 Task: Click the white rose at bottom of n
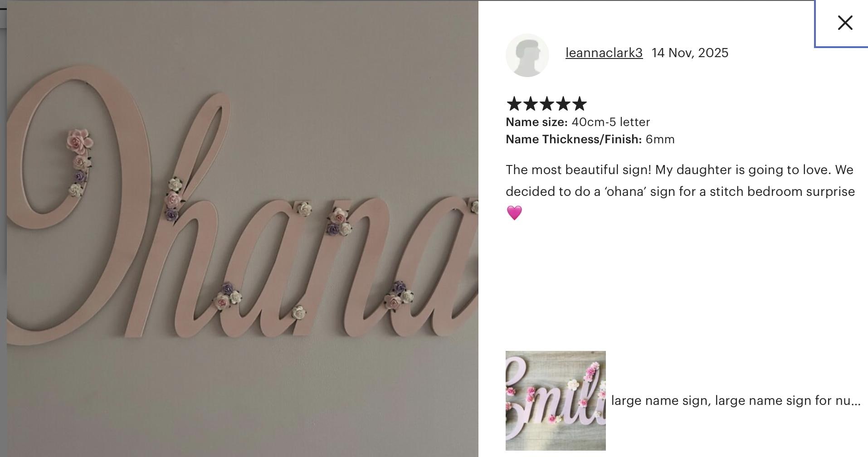point(299,312)
